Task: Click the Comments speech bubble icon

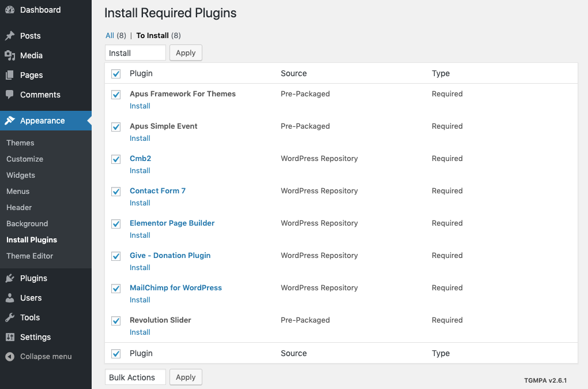Action: coord(10,95)
